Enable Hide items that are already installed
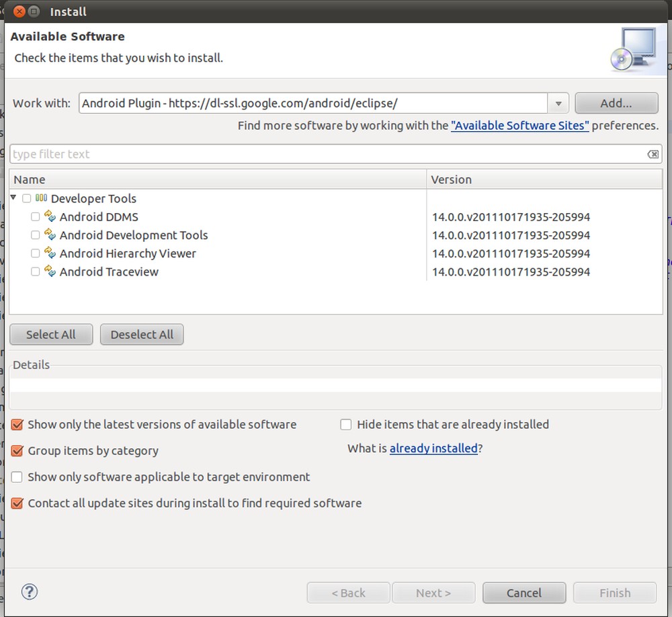 pyautogui.click(x=345, y=424)
